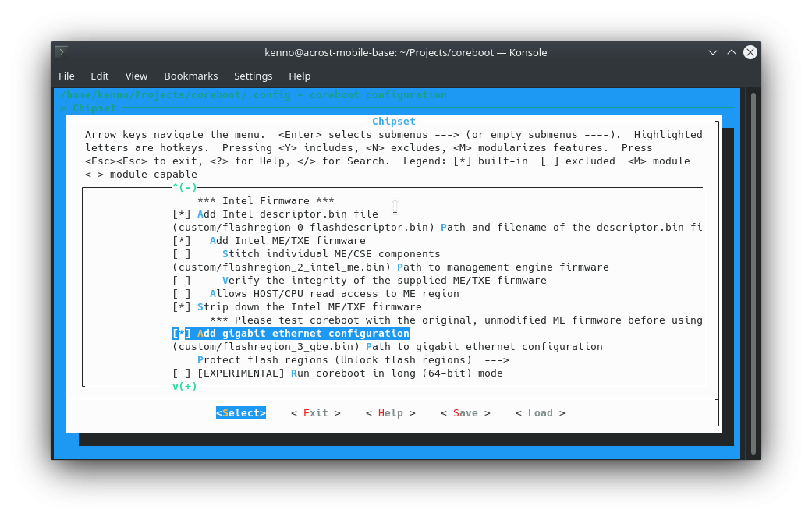This screenshot has height=520, width=812.
Task: Activate the Select button
Action: point(240,412)
